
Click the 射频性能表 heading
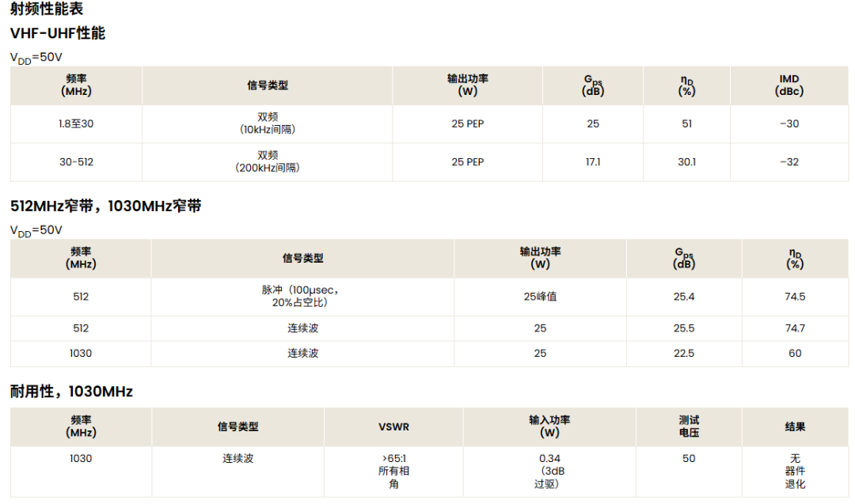47,9
